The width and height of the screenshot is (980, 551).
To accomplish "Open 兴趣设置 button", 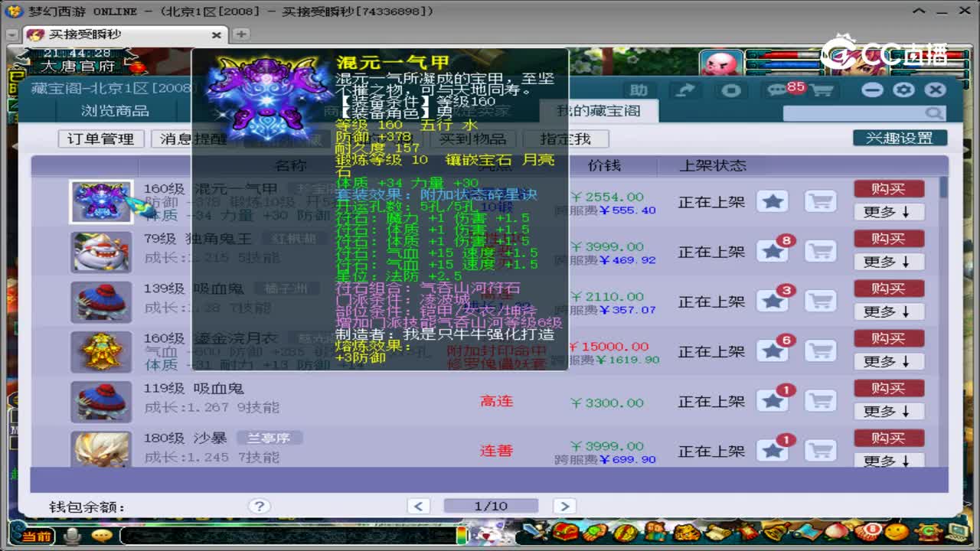I will click(900, 138).
